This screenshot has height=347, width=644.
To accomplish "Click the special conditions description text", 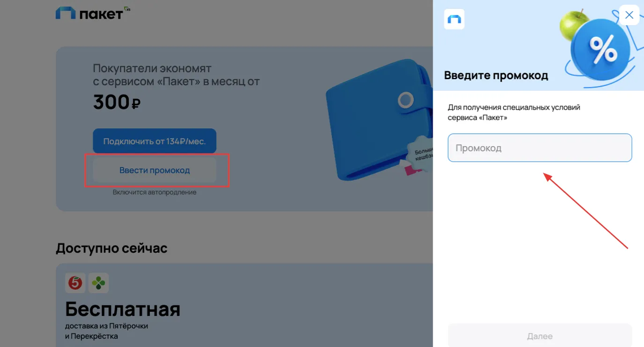I will point(514,112).
